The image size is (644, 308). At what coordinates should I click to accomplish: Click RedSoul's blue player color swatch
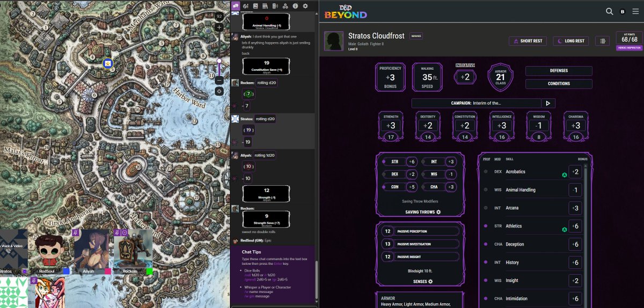tap(66, 272)
